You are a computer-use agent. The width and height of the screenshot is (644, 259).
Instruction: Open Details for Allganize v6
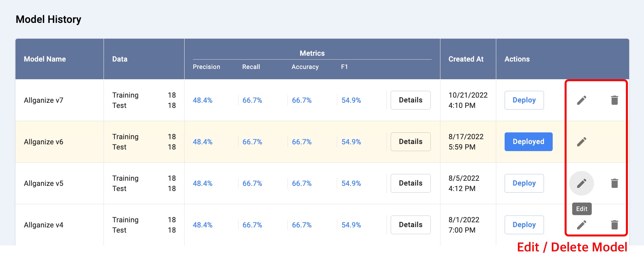point(410,142)
